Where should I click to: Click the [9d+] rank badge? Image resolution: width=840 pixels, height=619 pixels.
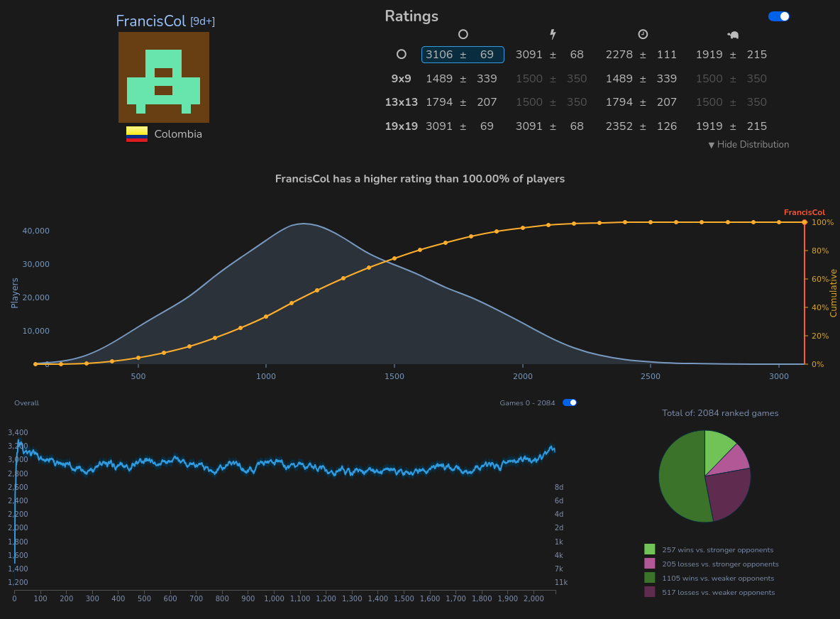[x=202, y=21]
